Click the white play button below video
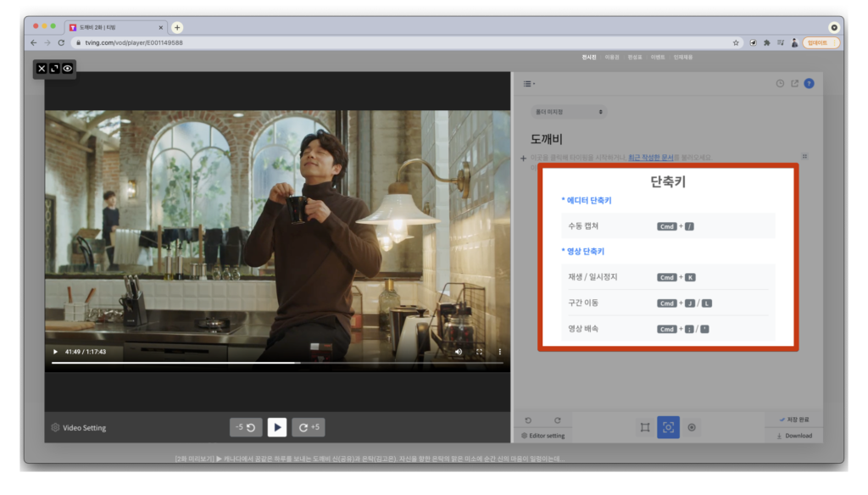This screenshot has width=868, height=495. (277, 427)
